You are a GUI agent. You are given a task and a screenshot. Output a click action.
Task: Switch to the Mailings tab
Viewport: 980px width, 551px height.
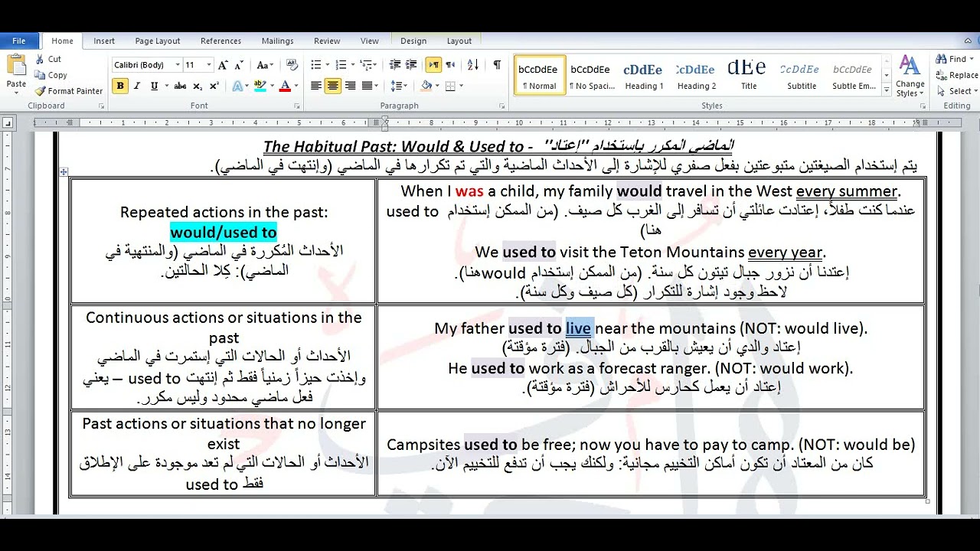[277, 41]
